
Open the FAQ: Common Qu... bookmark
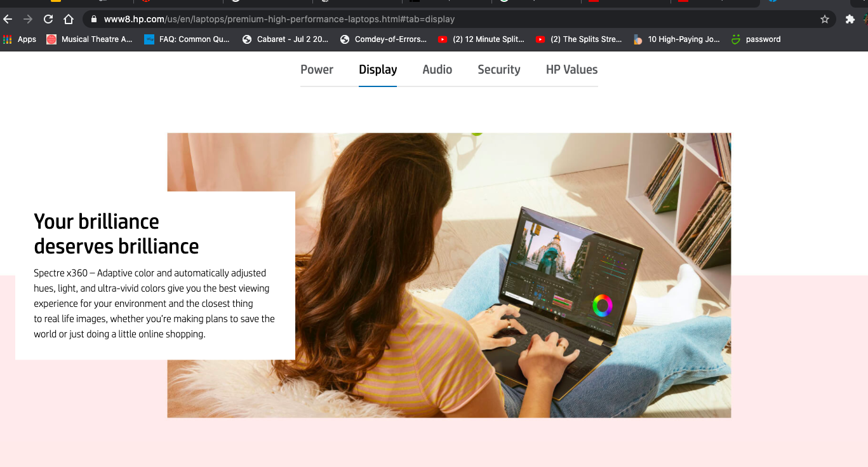(x=187, y=39)
